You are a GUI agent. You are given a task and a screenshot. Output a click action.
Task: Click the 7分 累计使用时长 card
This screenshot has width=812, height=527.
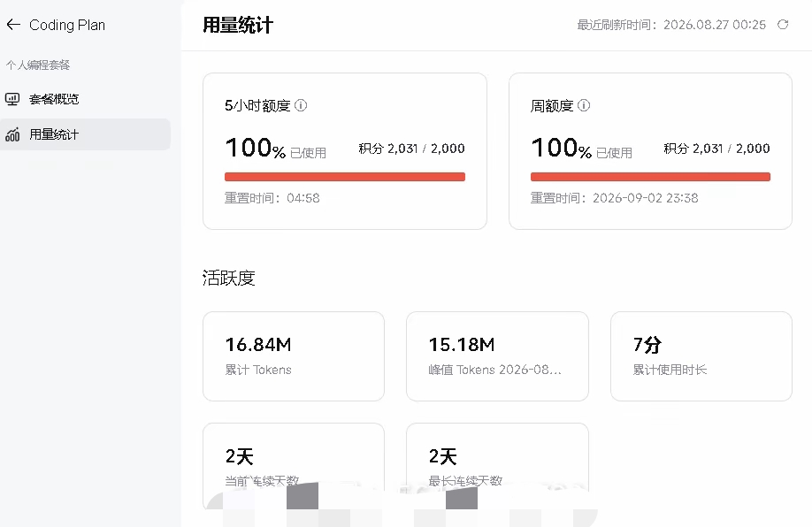[701, 356]
